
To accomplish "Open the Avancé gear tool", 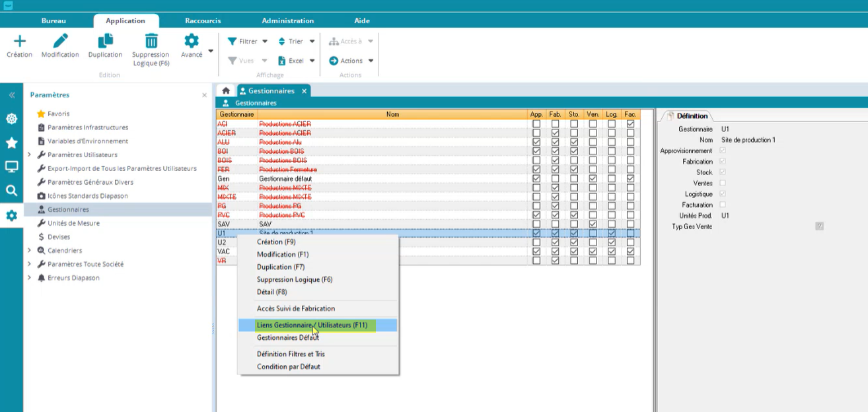I will 192,42.
